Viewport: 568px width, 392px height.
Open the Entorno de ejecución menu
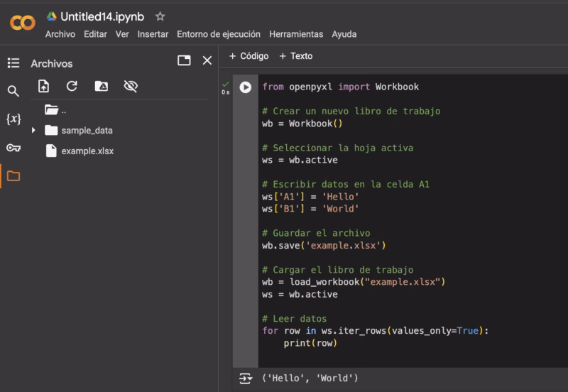219,34
